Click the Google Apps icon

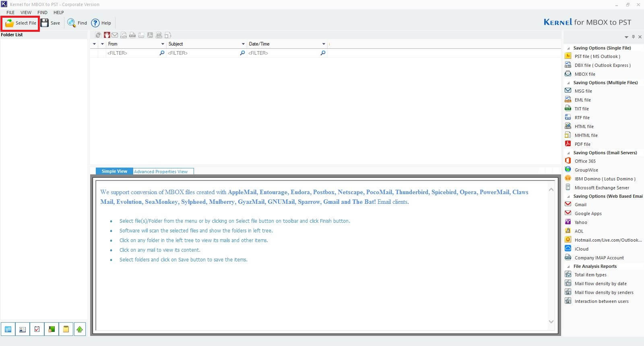tap(568, 213)
